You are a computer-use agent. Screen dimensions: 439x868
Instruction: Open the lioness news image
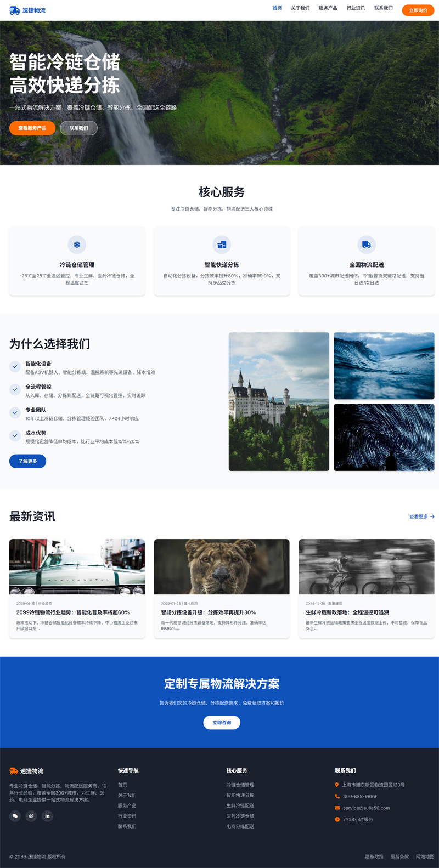click(222, 566)
